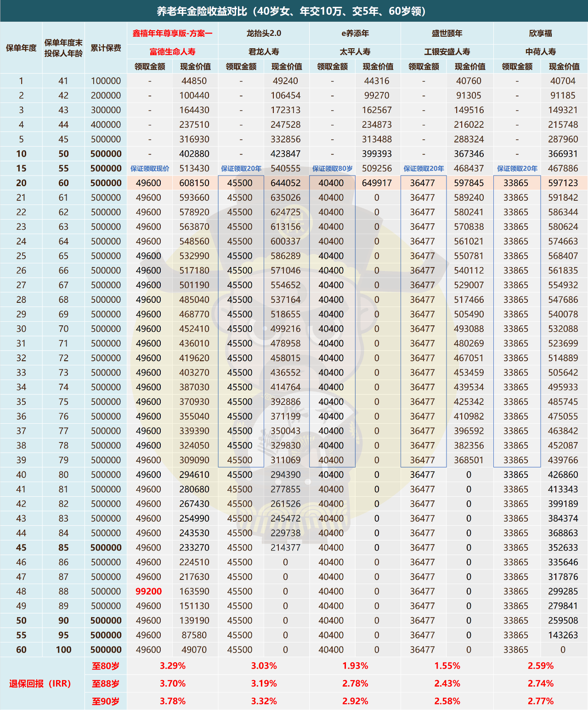Select the 至80岁 row label
The width and height of the screenshot is (588, 710).
pos(106,666)
